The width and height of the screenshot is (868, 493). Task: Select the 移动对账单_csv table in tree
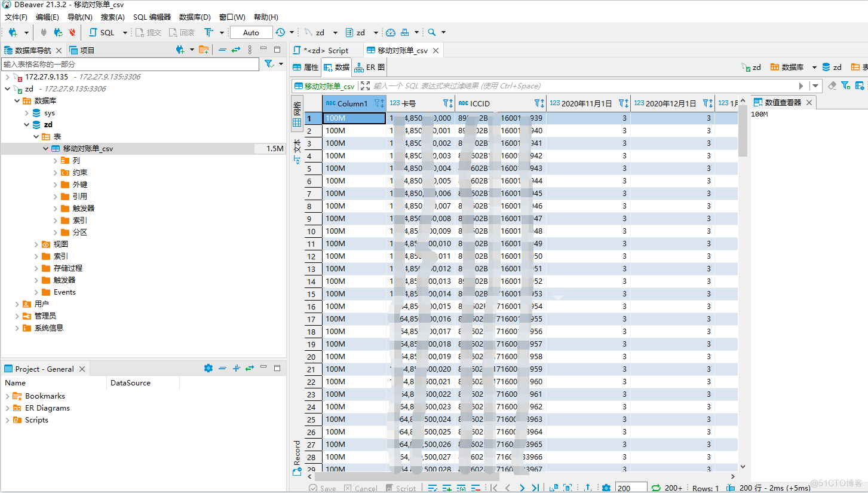tap(88, 148)
